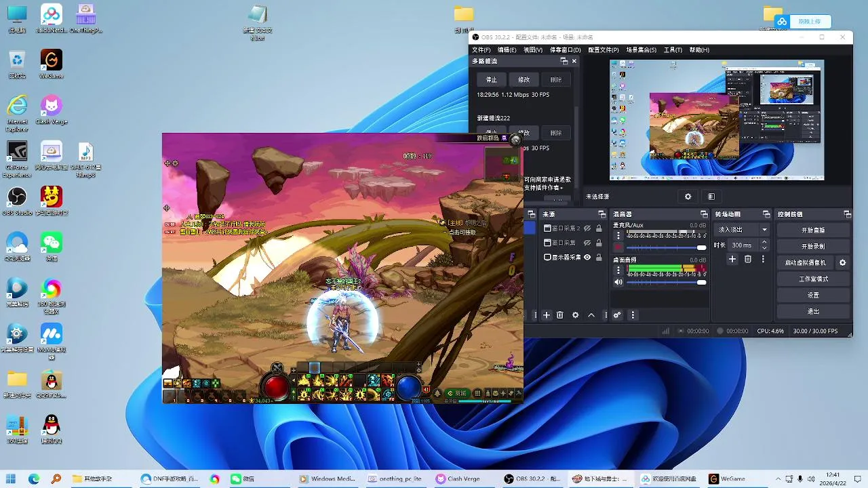The height and width of the screenshot is (488, 868).
Task: Show hidden 窗口采集 source
Action: pyautogui.click(x=587, y=243)
